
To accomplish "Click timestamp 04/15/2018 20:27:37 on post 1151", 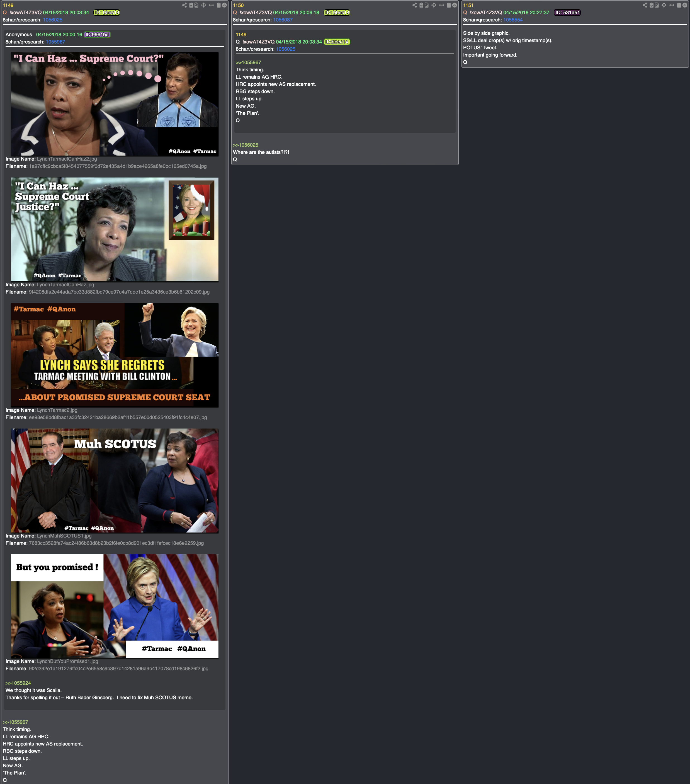I will pyautogui.click(x=526, y=13).
